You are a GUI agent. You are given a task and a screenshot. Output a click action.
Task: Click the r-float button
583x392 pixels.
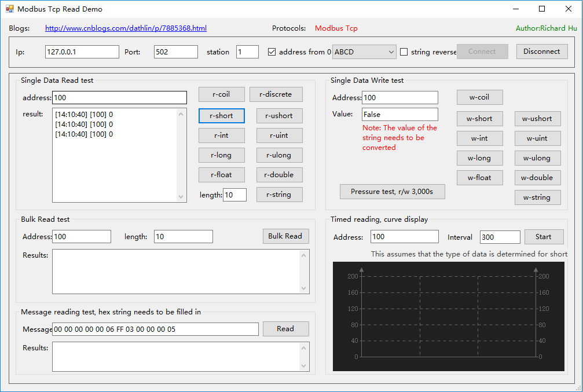(x=222, y=175)
